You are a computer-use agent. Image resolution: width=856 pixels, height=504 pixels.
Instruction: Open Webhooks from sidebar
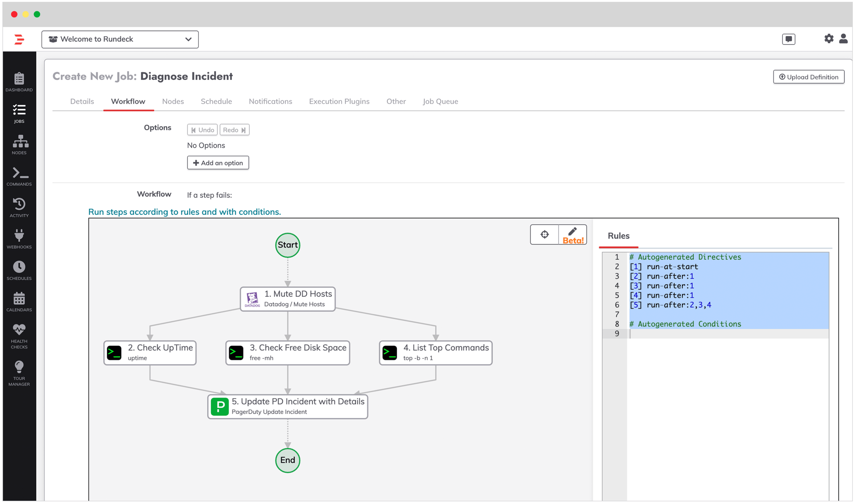(x=19, y=239)
